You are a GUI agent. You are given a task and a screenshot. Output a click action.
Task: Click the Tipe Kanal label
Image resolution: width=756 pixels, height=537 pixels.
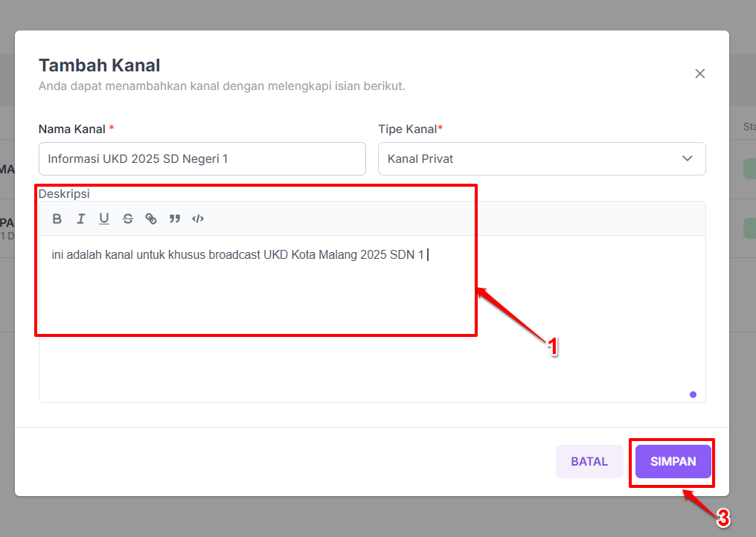408,129
